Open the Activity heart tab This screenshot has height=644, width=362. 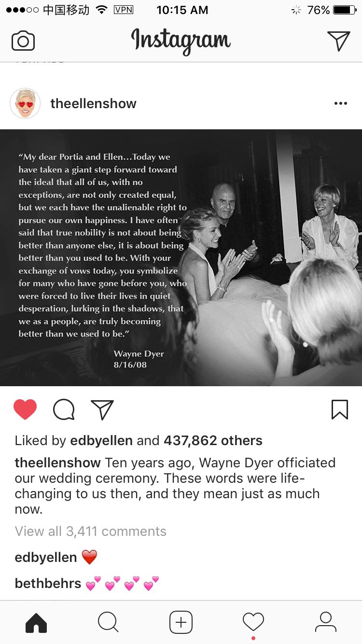[253, 622]
